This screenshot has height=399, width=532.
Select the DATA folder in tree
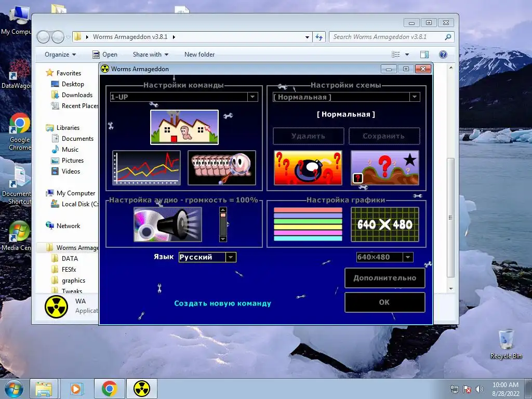pos(70,259)
